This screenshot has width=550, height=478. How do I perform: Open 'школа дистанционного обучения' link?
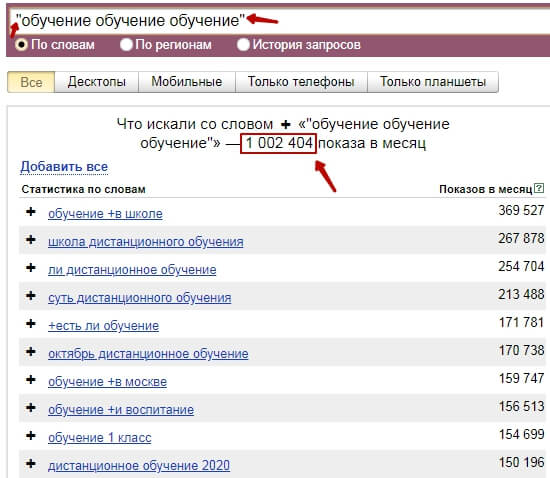pos(146,242)
